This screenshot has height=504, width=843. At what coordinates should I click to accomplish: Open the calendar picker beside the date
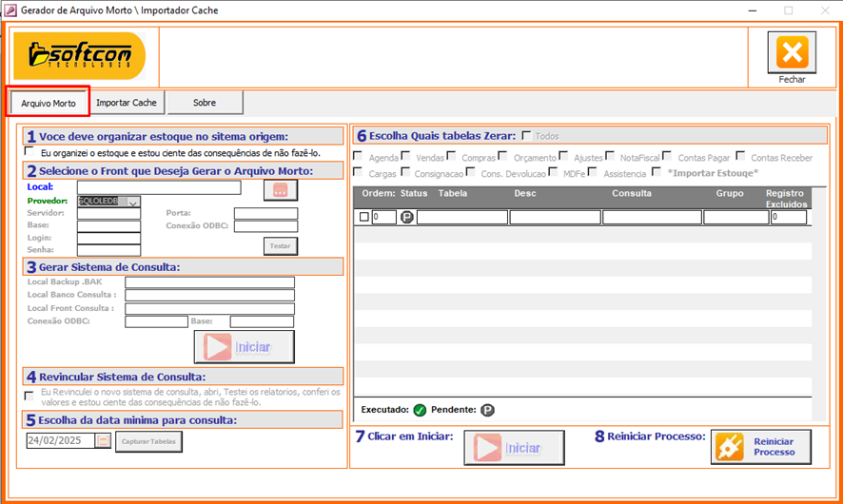104,441
